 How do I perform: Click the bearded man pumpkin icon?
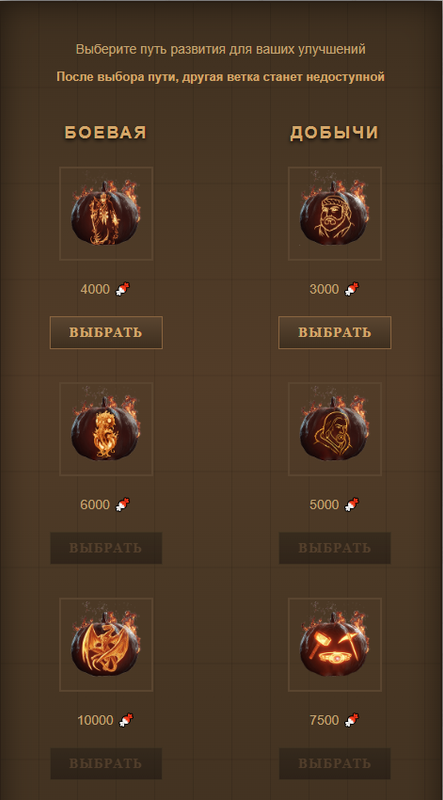335,213
